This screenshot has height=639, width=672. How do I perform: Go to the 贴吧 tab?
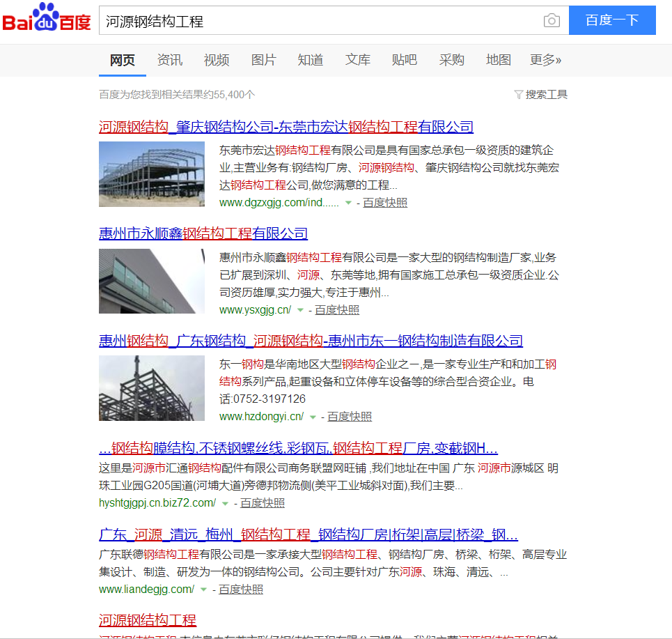[x=405, y=60]
